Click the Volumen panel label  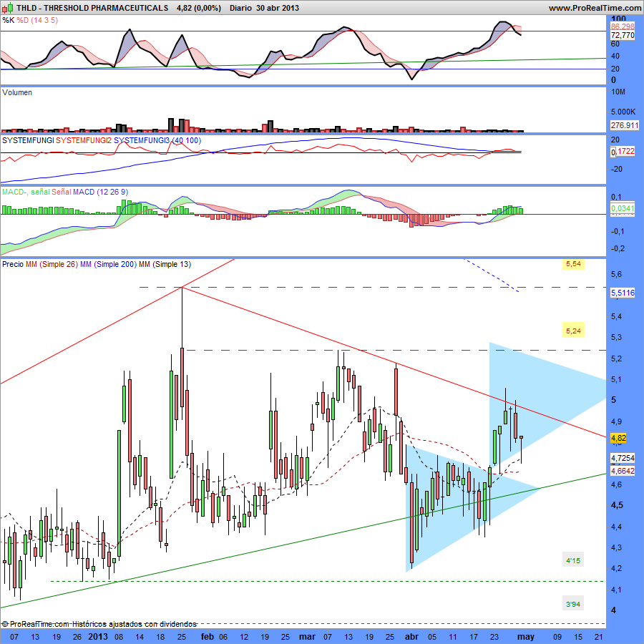coord(17,92)
